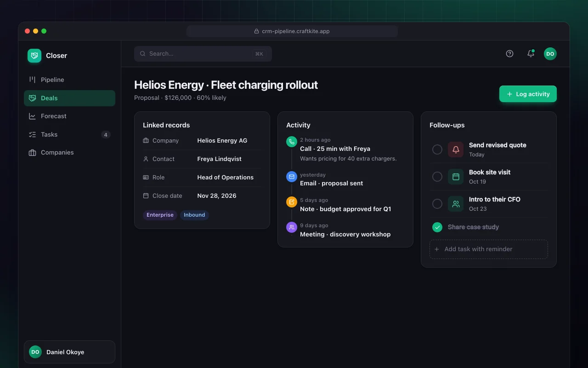Viewport: 588px width, 368px height.
Task: Open notifications bell
Action: point(531,54)
